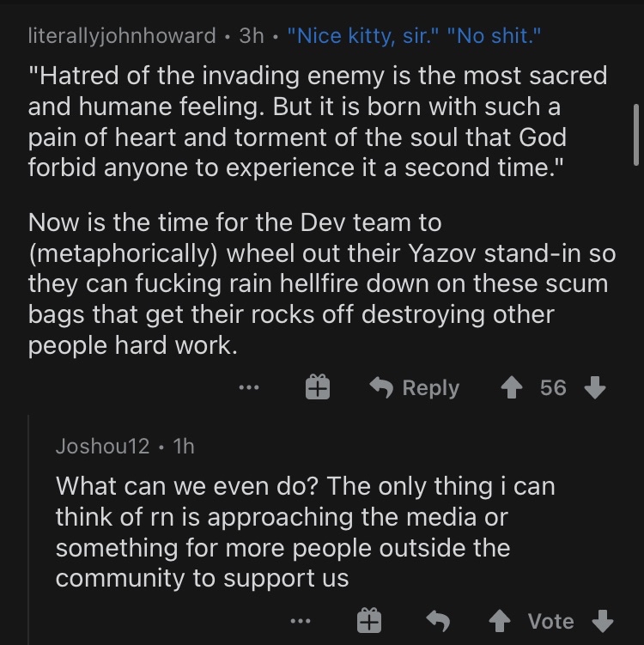Downvote Joshou12's reply

[603, 621]
